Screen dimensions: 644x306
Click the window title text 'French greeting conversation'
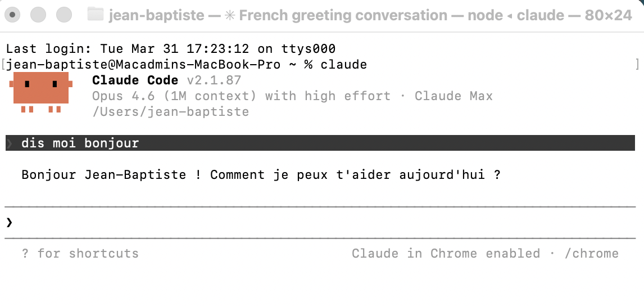pos(343,15)
